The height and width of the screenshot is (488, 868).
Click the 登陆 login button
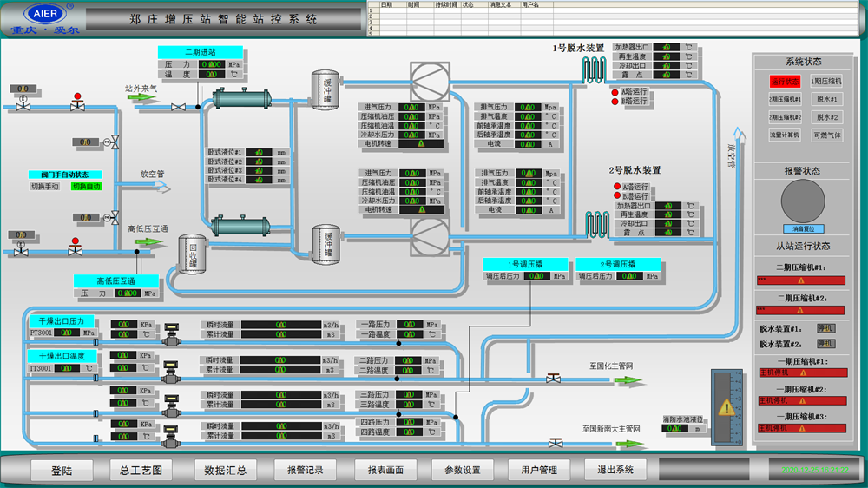(62, 471)
